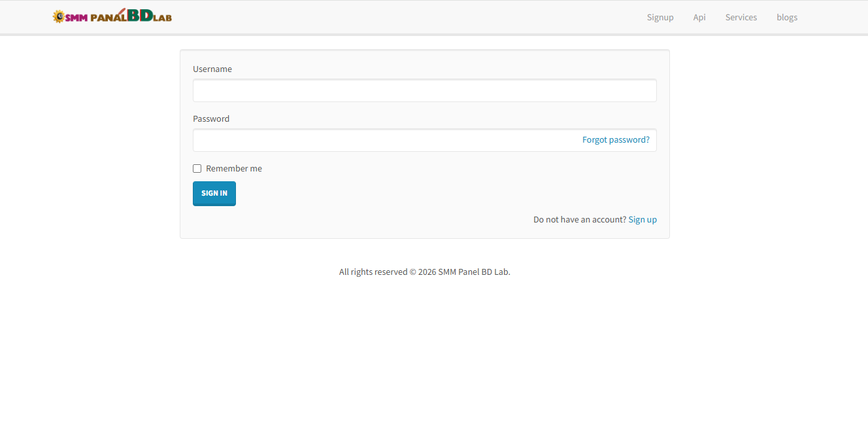Go to the Services page
The height and width of the screenshot is (426, 868).
click(x=741, y=18)
